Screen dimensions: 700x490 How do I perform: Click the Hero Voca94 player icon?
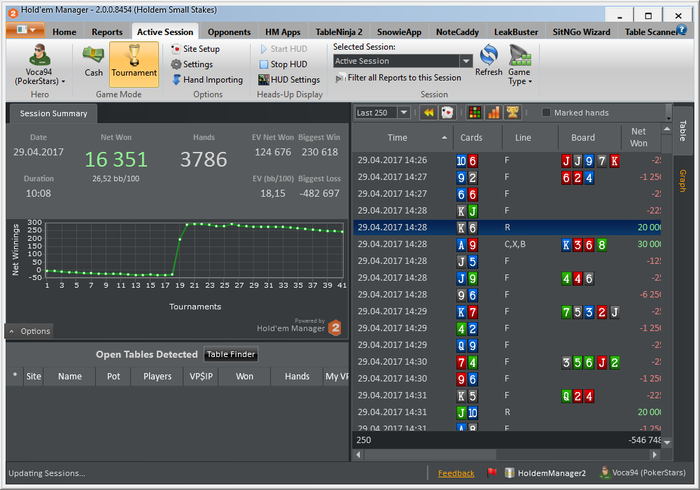tap(39, 55)
